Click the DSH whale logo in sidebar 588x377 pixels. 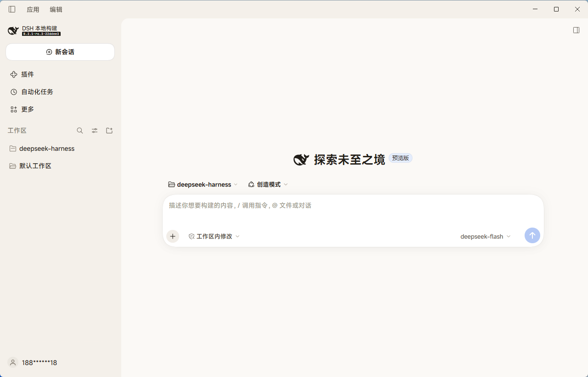click(x=13, y=31)
